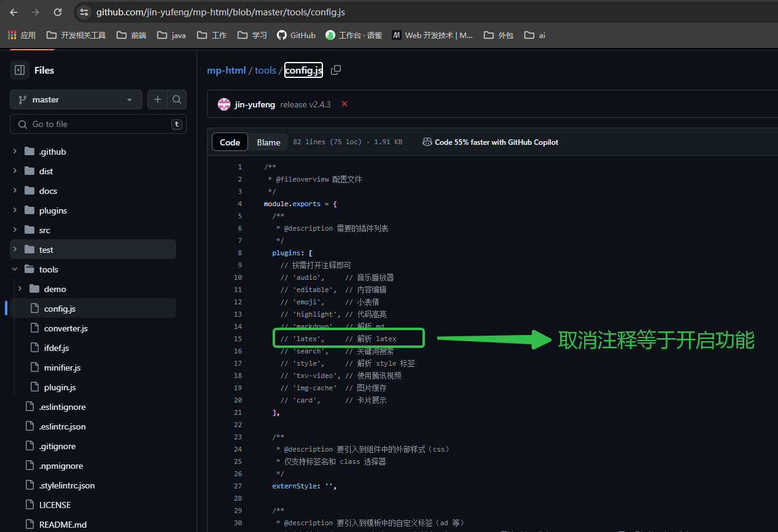Click the search files magnifier icon
The width and height of the screenshot is (778, 532).
[x=177, y=99]
